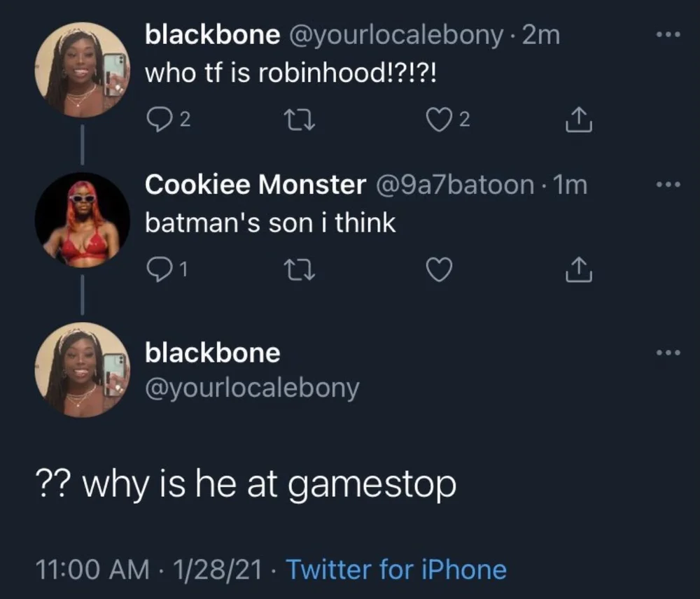700x599 pixels.
Task: Retweet the "batman's son i think" tweet
Action: point(300,269)
